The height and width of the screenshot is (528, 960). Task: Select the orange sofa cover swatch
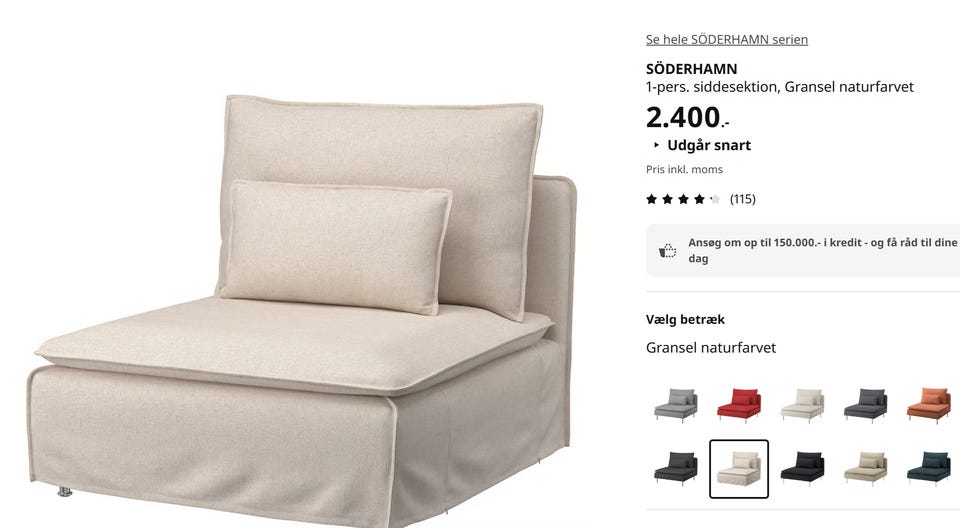point(929,405)
